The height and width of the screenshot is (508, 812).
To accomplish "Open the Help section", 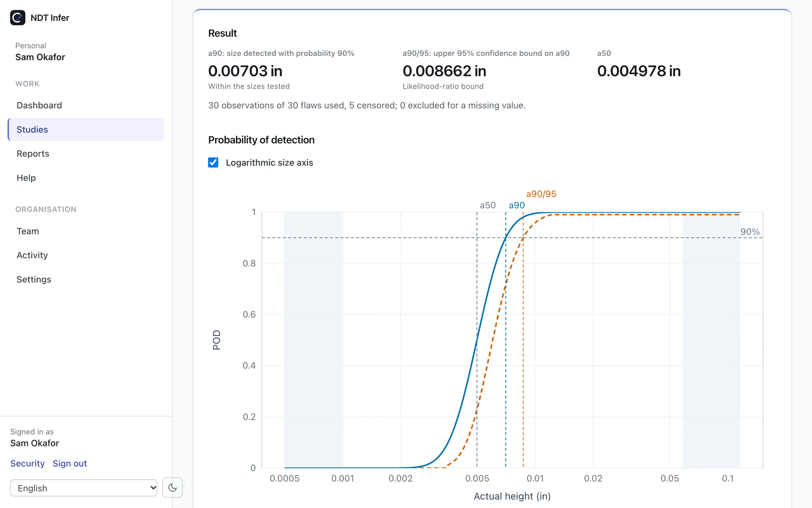I will 86,178.
